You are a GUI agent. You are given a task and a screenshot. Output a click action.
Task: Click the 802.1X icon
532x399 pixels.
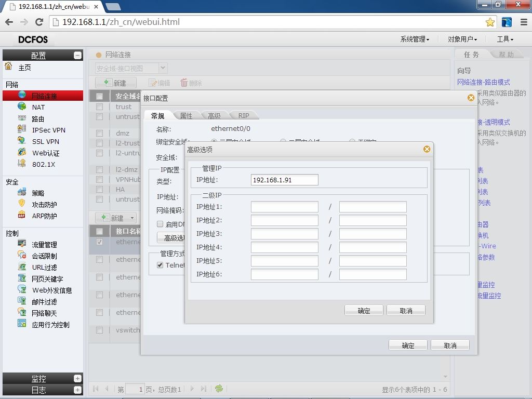(22, 164)
